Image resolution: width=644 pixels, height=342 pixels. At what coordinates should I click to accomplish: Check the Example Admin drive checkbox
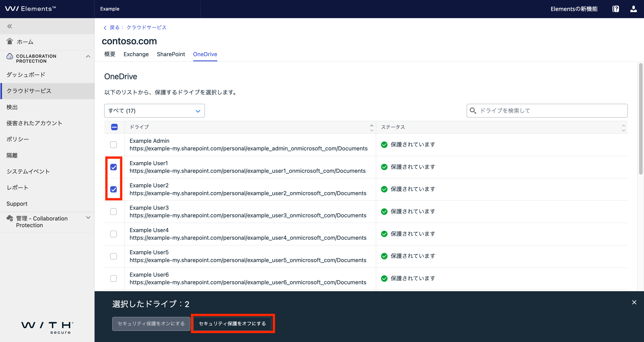pos(114,145)
